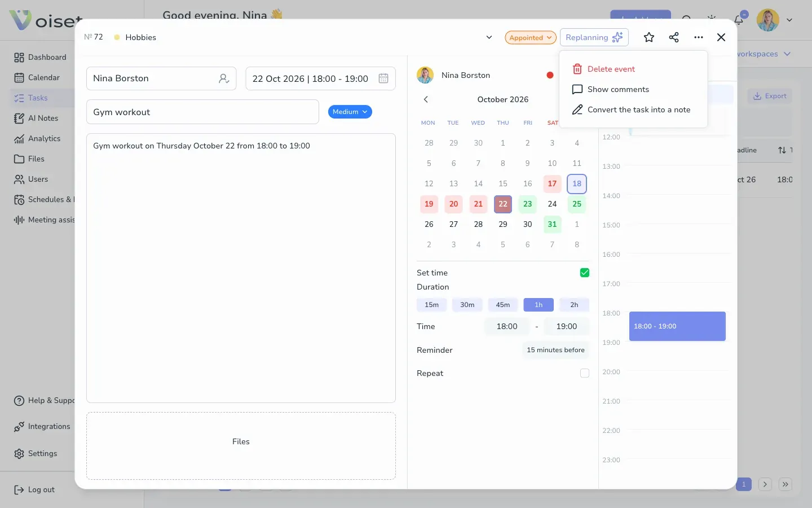Select the 30m duration option
Screen dimensions: 812x508
pos(467,305)
